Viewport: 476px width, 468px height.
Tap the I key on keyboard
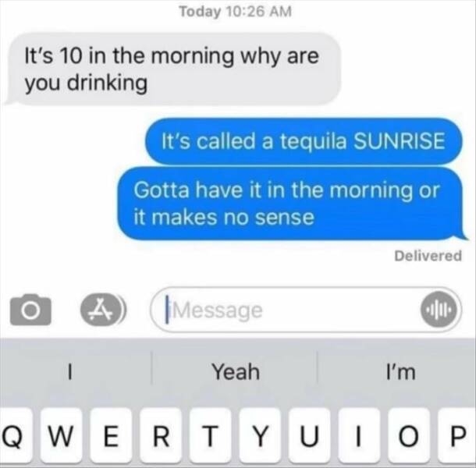click(359, 437)
